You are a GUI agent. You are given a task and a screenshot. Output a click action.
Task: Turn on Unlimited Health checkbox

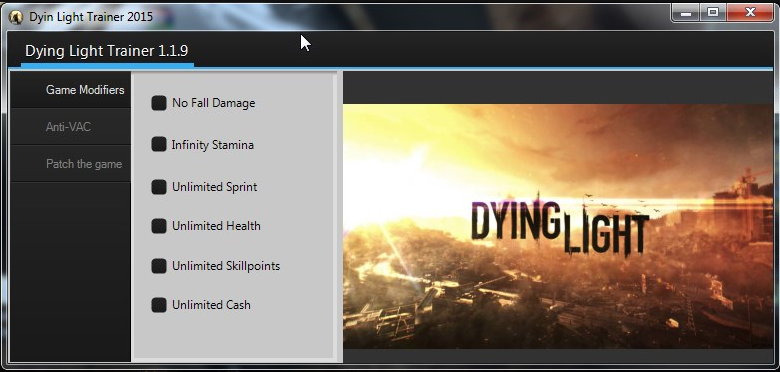[159, 226]
